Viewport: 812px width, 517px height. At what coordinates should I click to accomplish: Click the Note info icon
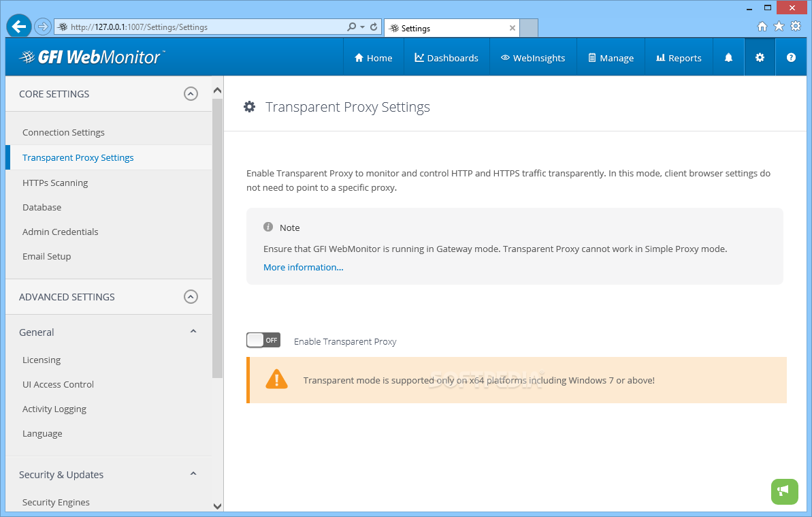pos(267,227)
